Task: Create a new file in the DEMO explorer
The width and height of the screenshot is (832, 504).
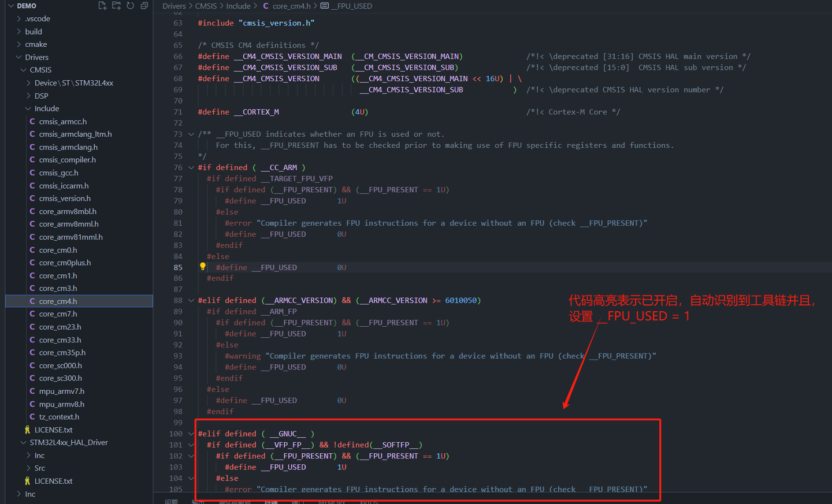Action: (102, 5)
